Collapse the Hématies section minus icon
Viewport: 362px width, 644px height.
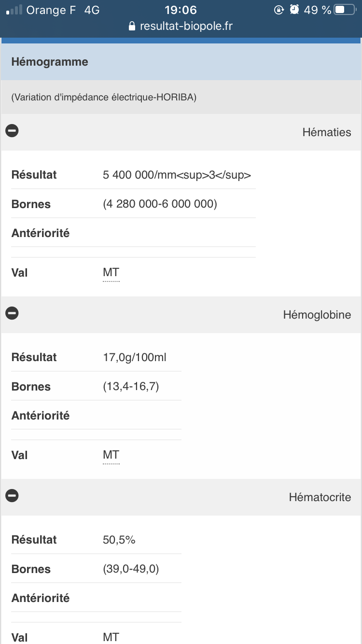[12, 130]
